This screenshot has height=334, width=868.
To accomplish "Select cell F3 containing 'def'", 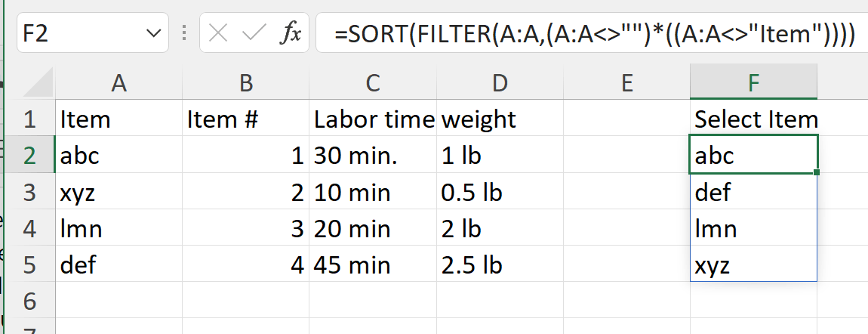I will [x=753, y=193].
